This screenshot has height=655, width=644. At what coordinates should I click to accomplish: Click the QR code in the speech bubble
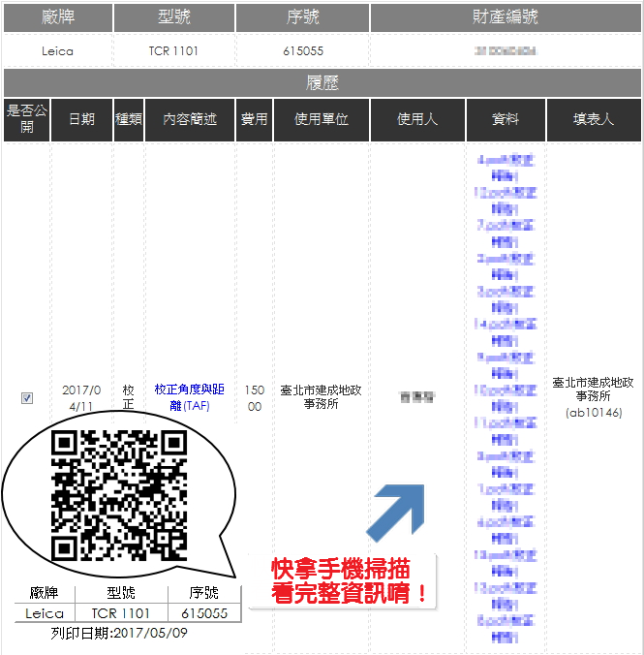(120, 495)
